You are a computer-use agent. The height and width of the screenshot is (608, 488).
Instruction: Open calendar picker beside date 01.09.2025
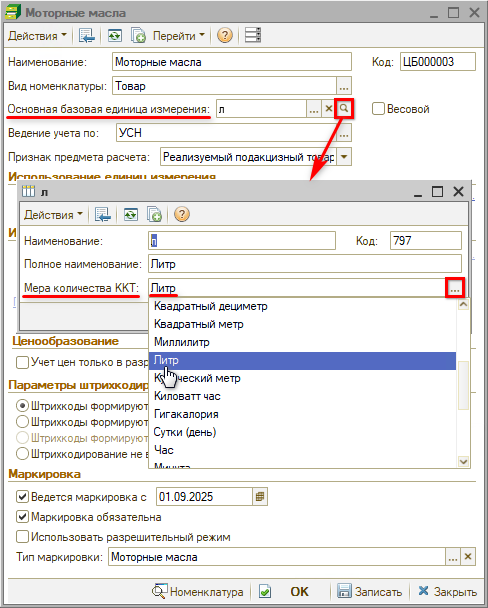[x=260, y=497]
